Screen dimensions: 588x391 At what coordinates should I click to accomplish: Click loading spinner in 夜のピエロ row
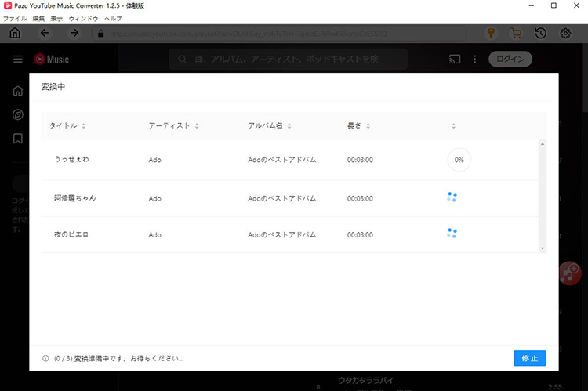point(452,234)
